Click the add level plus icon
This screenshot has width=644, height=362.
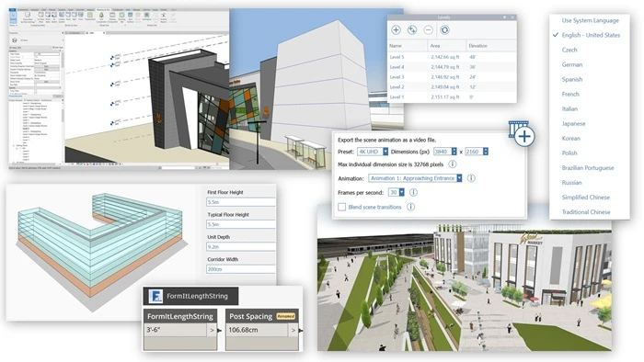[x=396, y=30]
